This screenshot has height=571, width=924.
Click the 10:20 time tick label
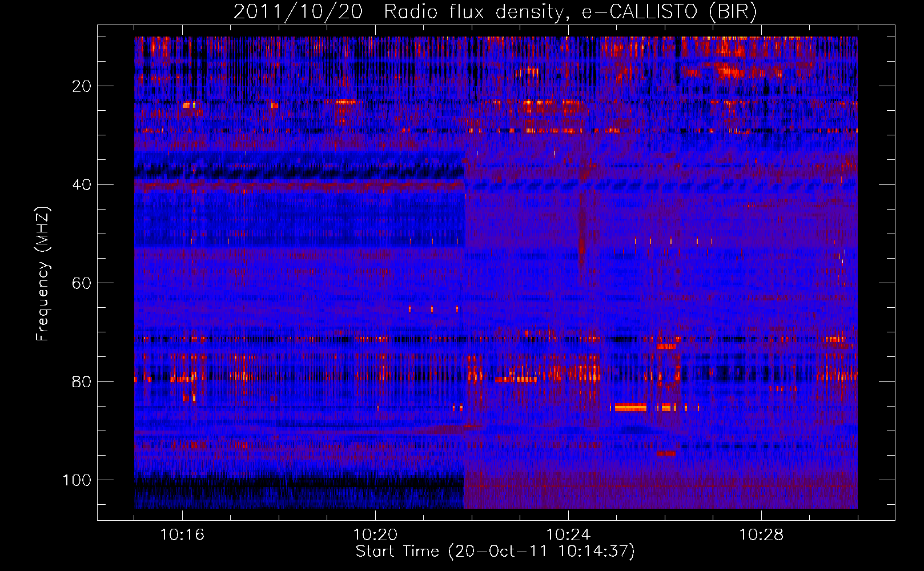click(x=375, y=535)
